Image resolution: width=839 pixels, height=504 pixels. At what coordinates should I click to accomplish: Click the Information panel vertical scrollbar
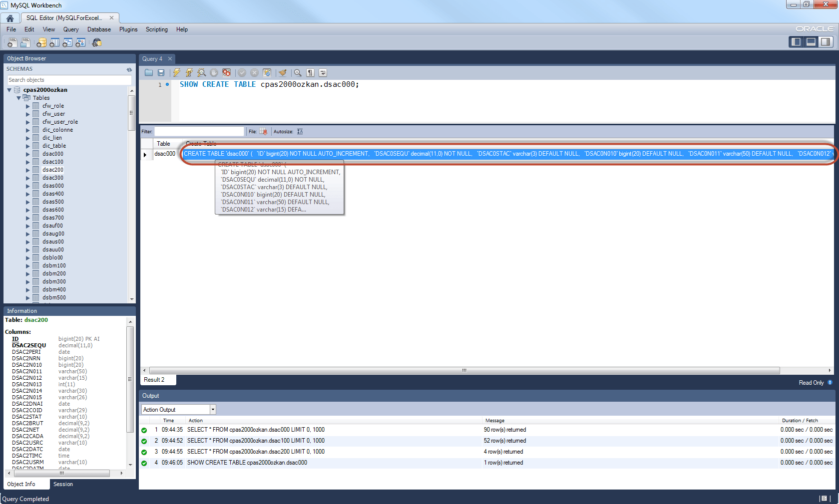tap(130, 379)
